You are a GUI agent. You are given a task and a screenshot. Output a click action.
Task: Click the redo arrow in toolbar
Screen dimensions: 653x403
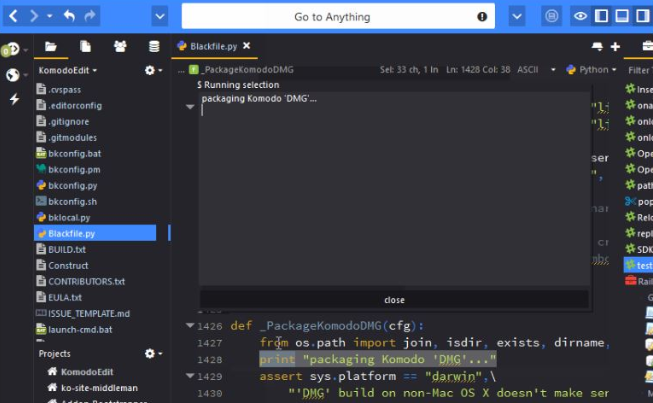pyautogui.click(x=91, y=17)
